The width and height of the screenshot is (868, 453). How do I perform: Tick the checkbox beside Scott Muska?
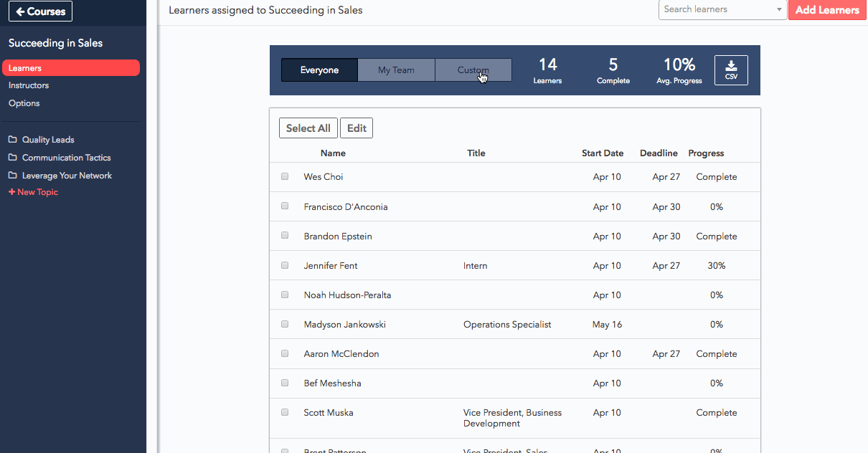(x=285, y=412)
